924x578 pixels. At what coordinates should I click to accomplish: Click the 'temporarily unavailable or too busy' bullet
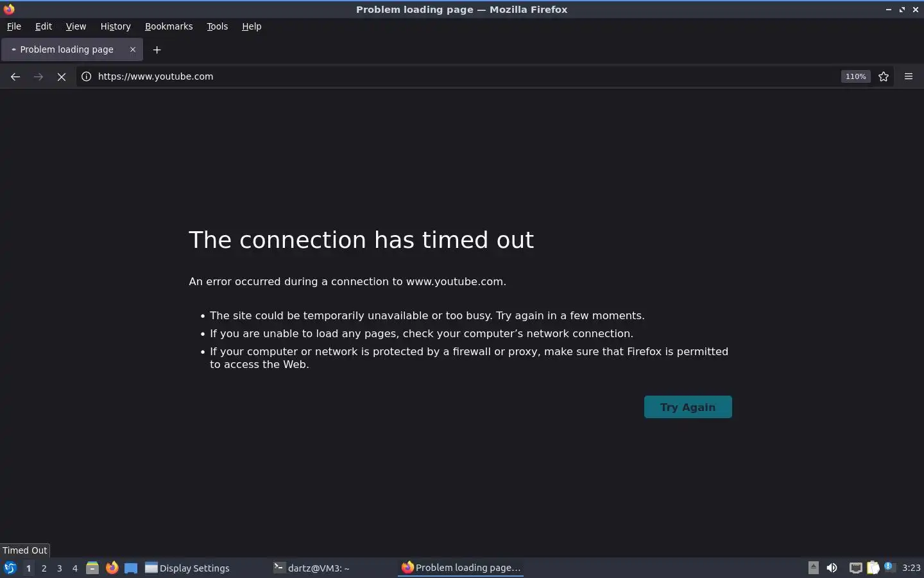coord(427,315)
